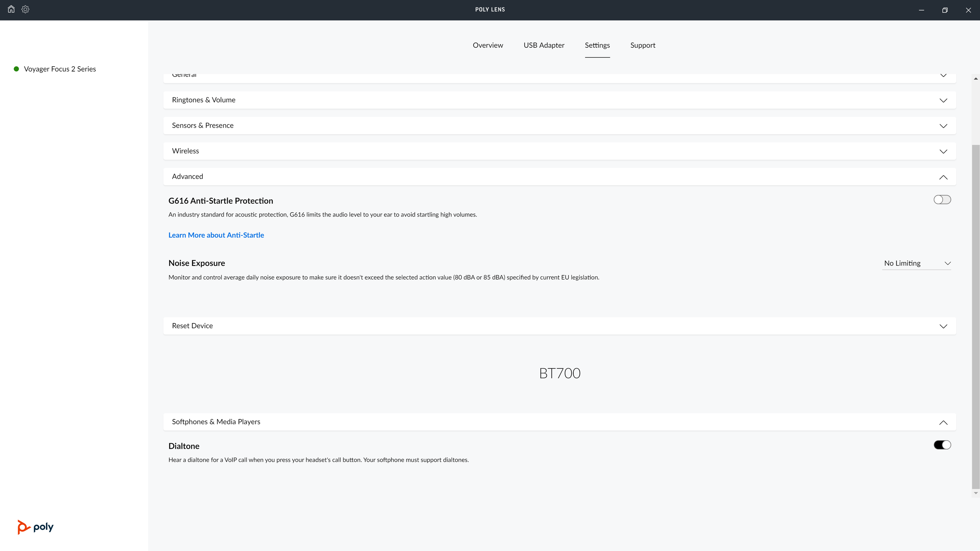
Task: Open Learn More about Anti-Startle link
Action: point(216,235)
